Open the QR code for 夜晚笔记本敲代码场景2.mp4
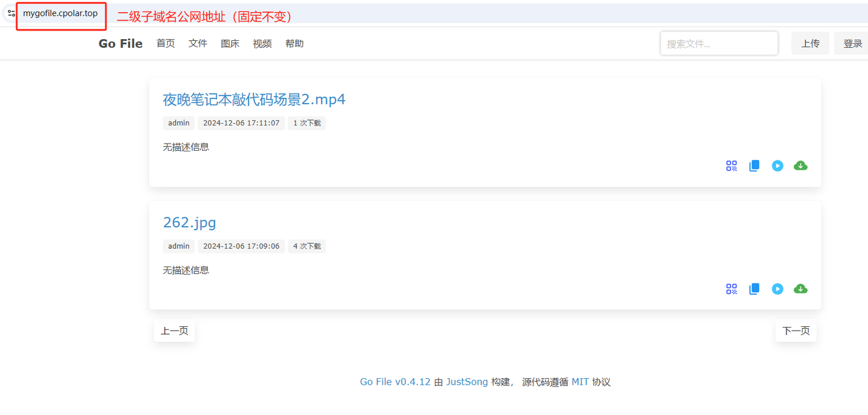This screenshot has width=868, height=415. pyautogui.click(x=731, y=165)
